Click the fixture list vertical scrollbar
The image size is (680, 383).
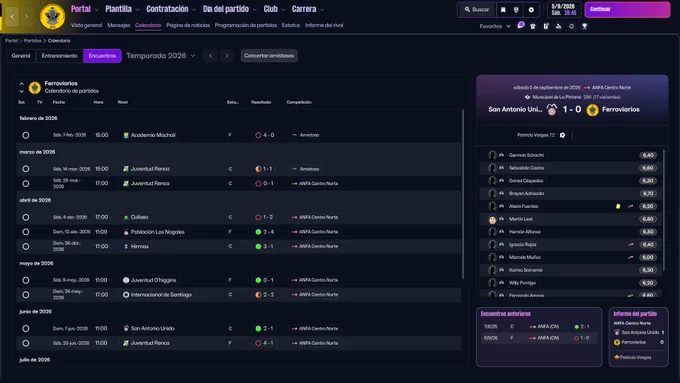[x=463, y=193]
